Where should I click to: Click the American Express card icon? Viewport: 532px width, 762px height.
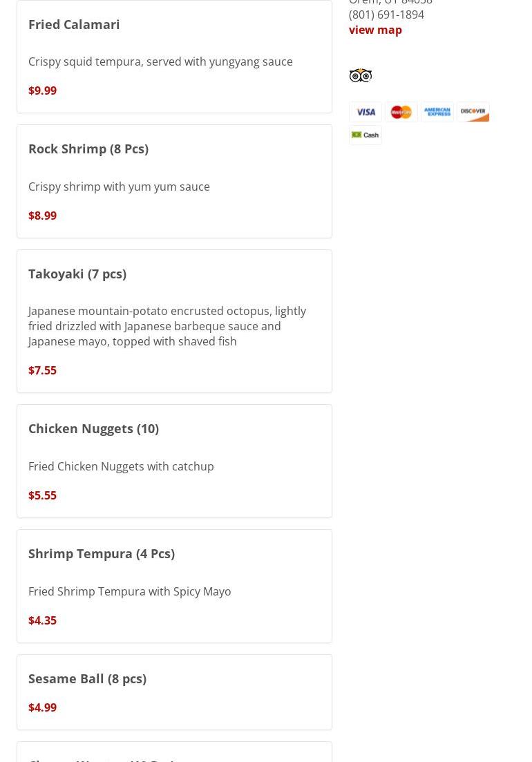[x=437, y=112]
